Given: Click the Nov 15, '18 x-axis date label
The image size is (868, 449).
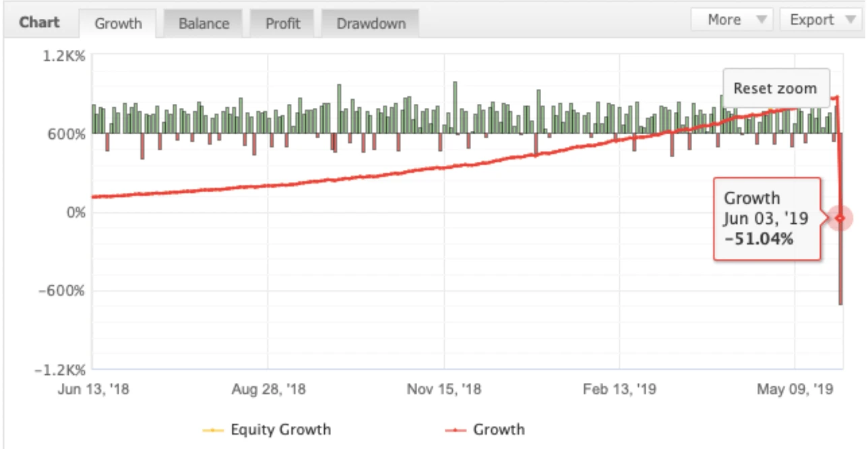Looking at the screenshot, I should [444, 389].
